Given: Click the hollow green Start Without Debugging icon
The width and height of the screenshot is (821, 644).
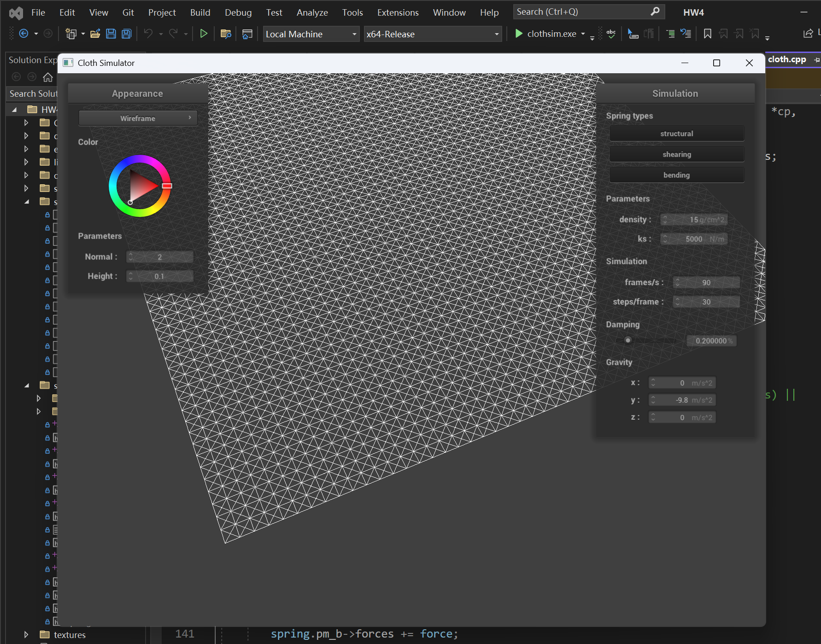Looking at the screenshot, I should [203, 34].
